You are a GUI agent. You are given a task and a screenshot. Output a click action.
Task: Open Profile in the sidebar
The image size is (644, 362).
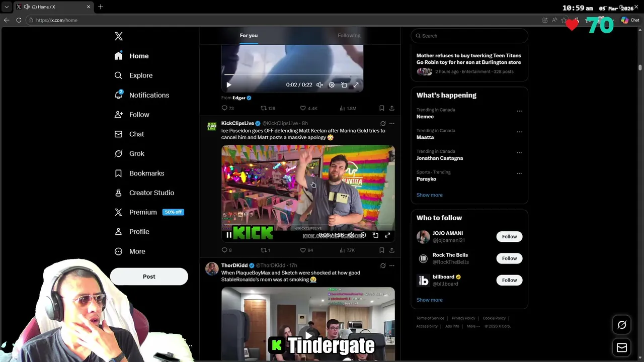tap(132, 232)
